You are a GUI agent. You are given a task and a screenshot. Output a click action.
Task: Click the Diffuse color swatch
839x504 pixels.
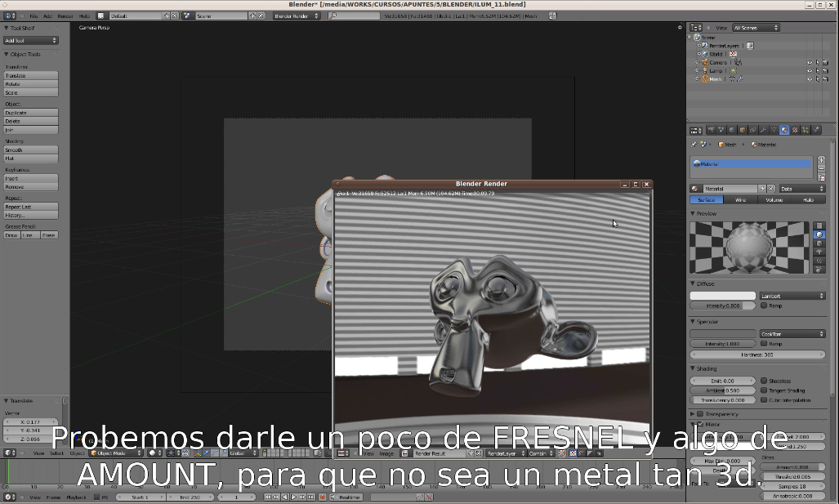click(x=723, y=296)
